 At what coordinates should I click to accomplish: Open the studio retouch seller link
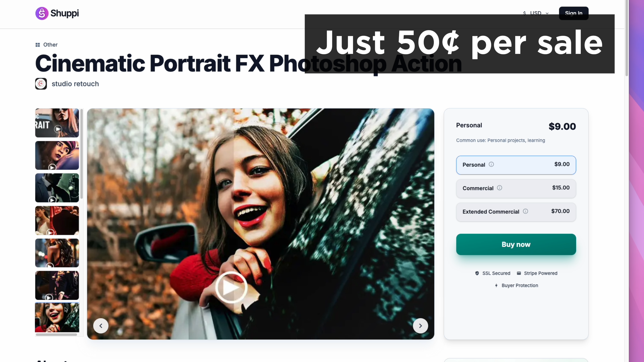75,84
